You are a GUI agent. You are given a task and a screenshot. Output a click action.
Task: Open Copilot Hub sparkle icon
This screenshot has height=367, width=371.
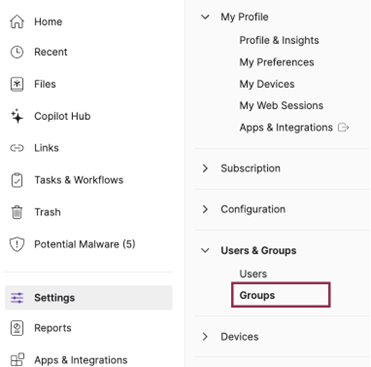pyautogui.click(x=17, y=116)
